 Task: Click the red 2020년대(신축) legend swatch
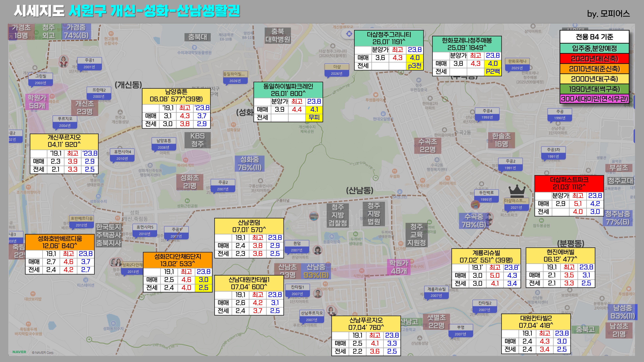[594, 58]
